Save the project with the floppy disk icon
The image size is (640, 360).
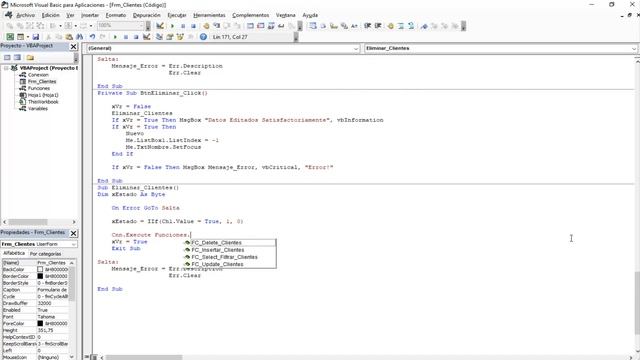(36, 37)
